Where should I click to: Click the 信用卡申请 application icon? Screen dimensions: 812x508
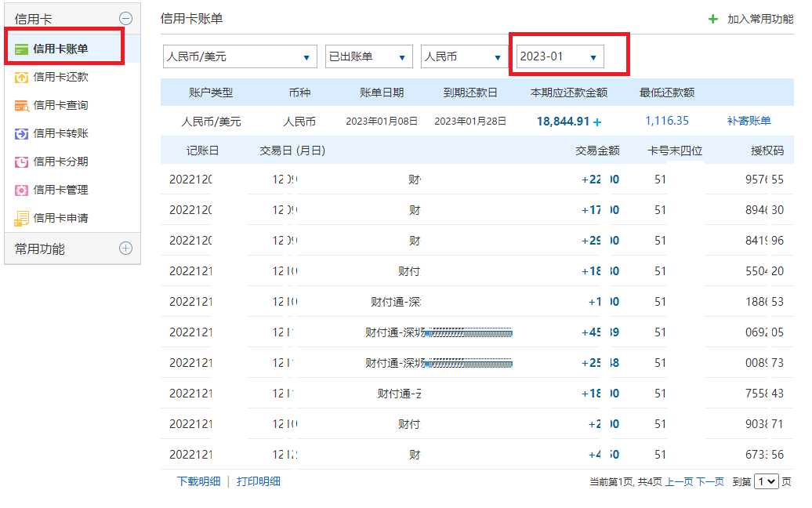(x=22, y=218)
